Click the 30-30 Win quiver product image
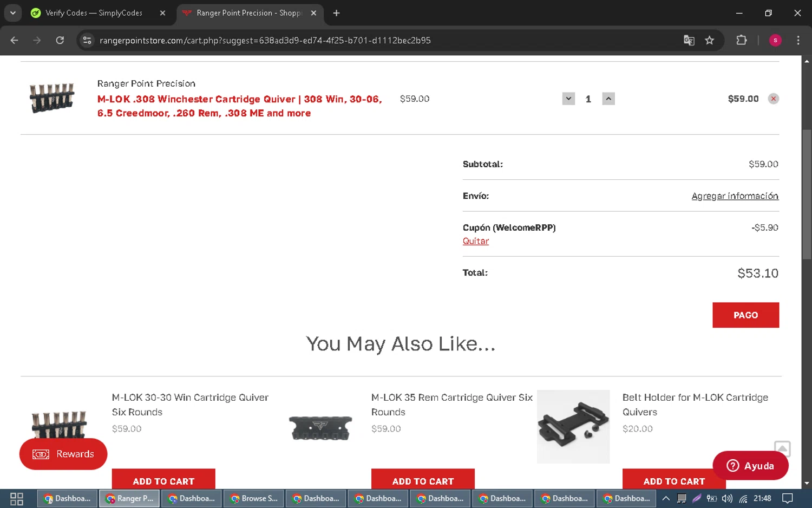The width and height of the screenshot is (812, 508). pyautogui.click(x=60, y=425)
